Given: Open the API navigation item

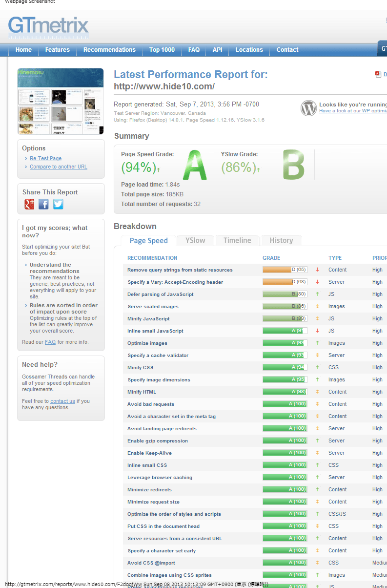Looking at the screenshot, I should pos(217,50).
